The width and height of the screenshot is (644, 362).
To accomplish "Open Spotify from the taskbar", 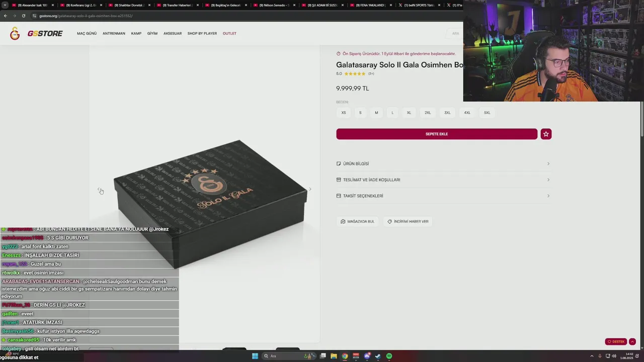I will pos(389,356).
